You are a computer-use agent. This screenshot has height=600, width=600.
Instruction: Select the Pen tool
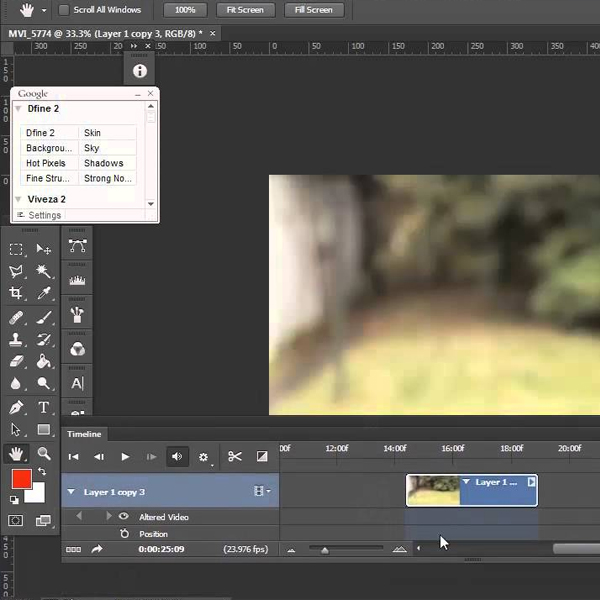(16, 407)
